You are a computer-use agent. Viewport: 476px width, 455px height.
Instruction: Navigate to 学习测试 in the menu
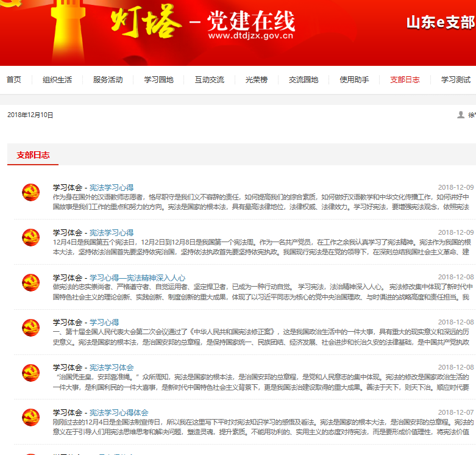click(x=456, y=80)
